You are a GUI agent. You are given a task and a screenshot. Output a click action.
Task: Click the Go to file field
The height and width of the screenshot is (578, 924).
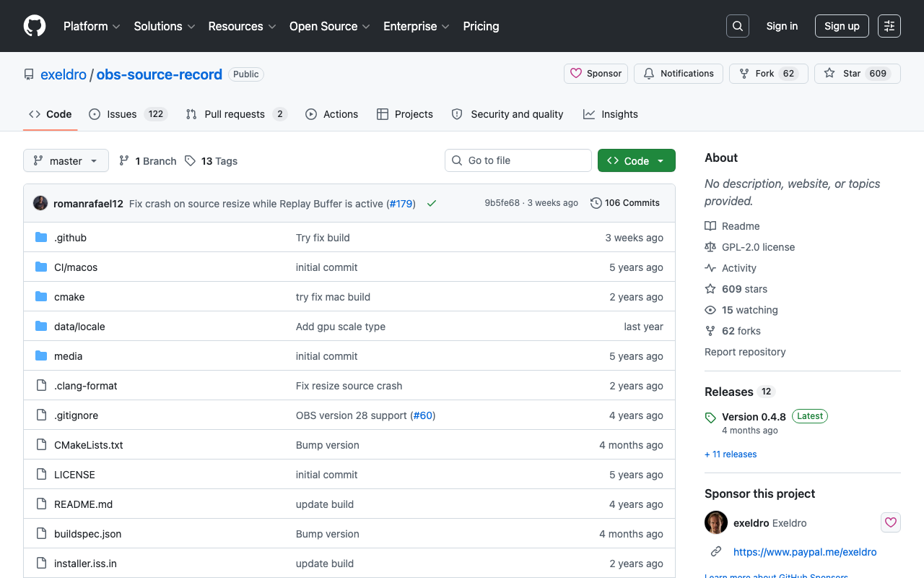click(518, 160)
